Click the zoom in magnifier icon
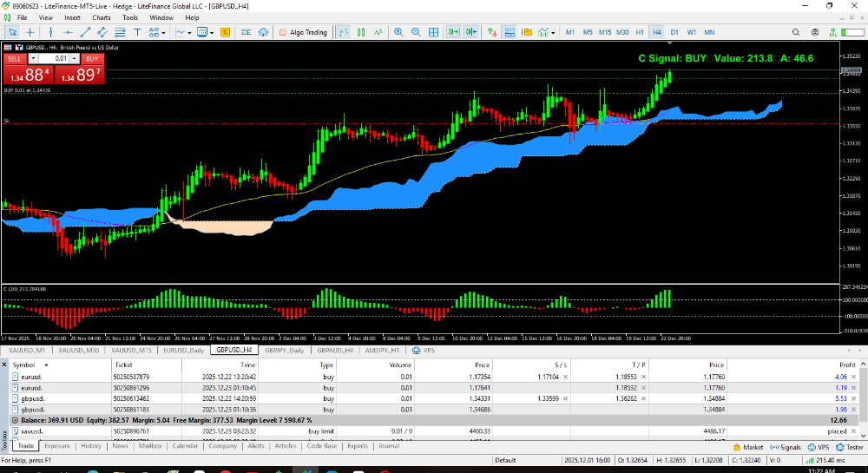The width and height of the screenshot is (868, 473). 399,32
